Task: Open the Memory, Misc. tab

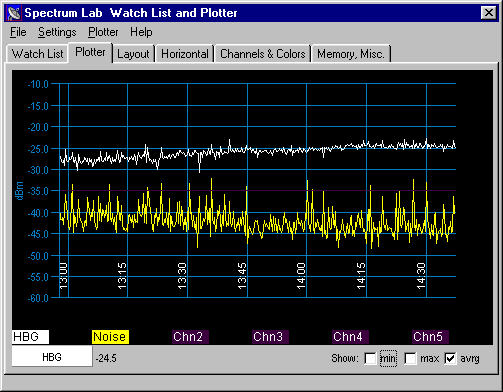Action: 351,54
